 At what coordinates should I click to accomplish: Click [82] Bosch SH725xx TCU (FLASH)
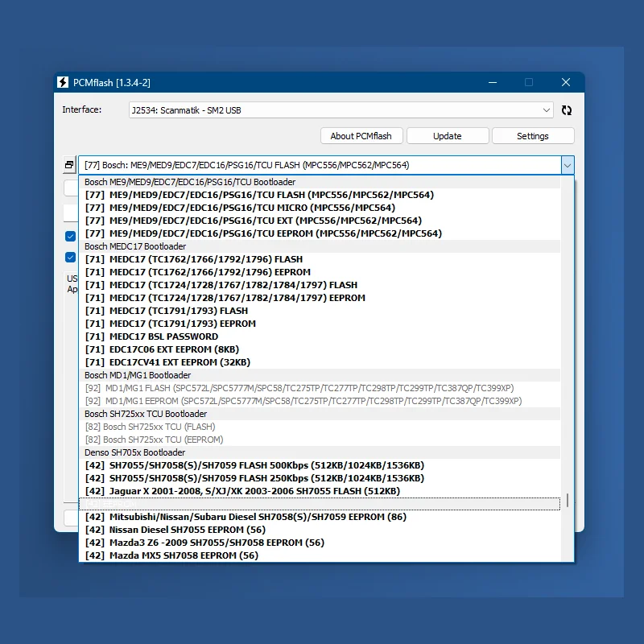pos(320,427)
